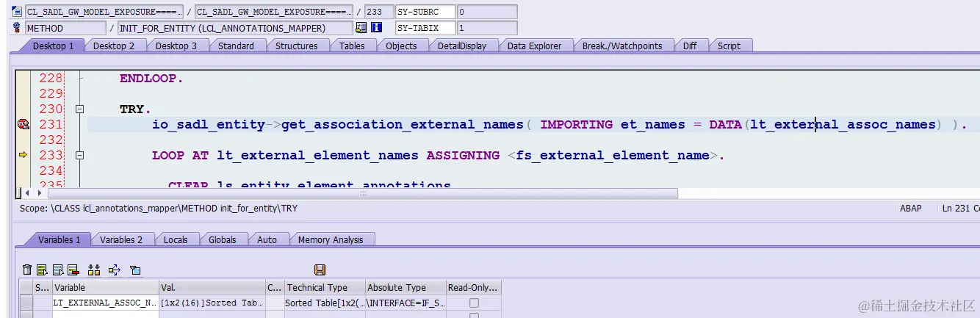Switch to the Desktop 3 tab
The height and width of the screenshot is (318, 980).
(x=176, y=46)
